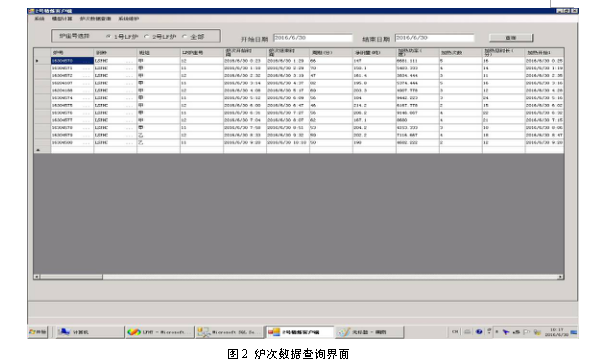Image resolution: width=596 pixels, height=362 pixels.
Task: Click the blue help icon in system tray
Action: pos(479,332)
